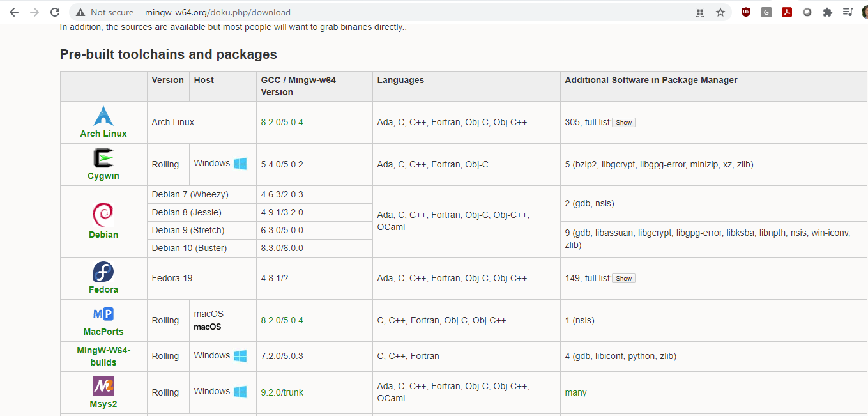Screen dimensions: 868x416
Task: Show the full Arch Linux package list
Action: [624, 122]
